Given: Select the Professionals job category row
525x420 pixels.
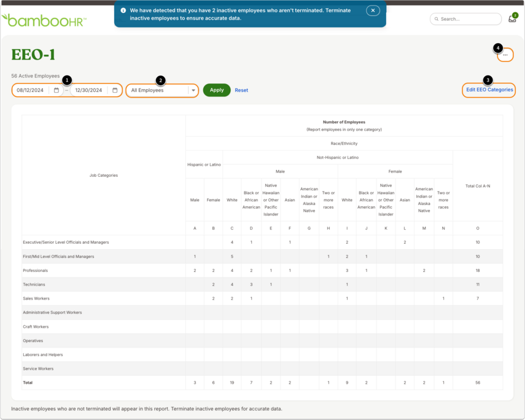Looking at the screenshot, I should [262, 270].
